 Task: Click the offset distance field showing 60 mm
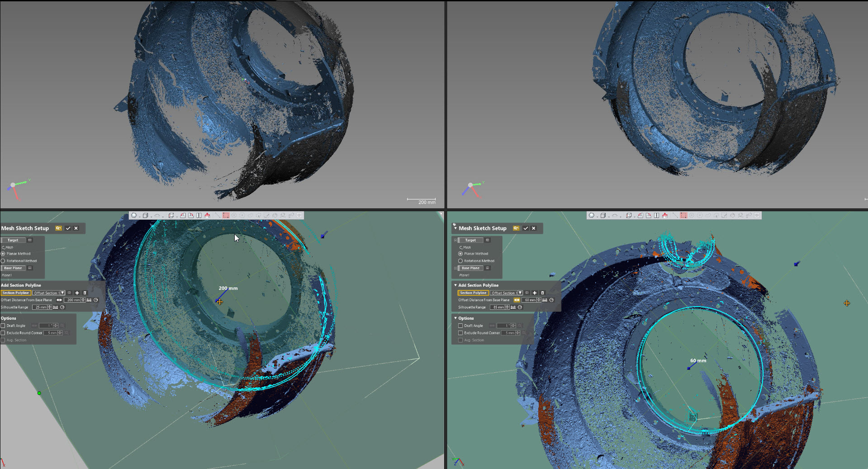coord(530,300)
